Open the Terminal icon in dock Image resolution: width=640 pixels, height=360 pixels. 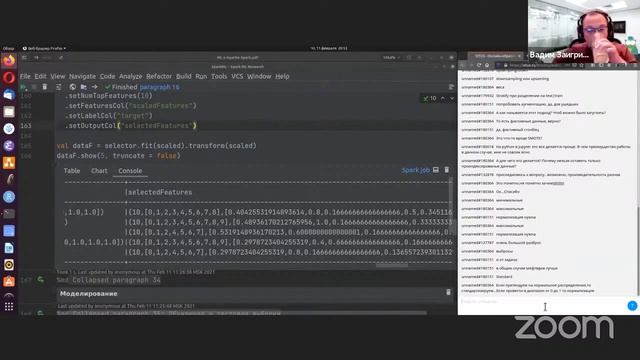[9, 213]
